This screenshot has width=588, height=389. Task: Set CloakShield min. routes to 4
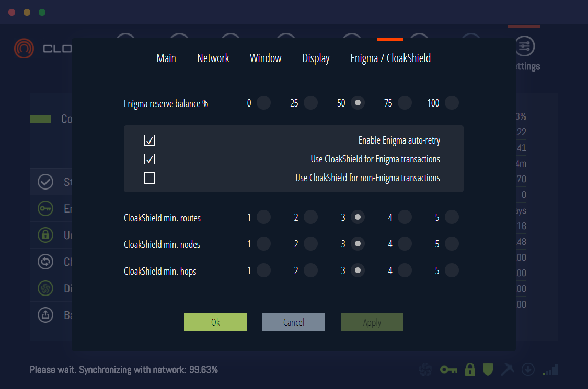[405, 217]
